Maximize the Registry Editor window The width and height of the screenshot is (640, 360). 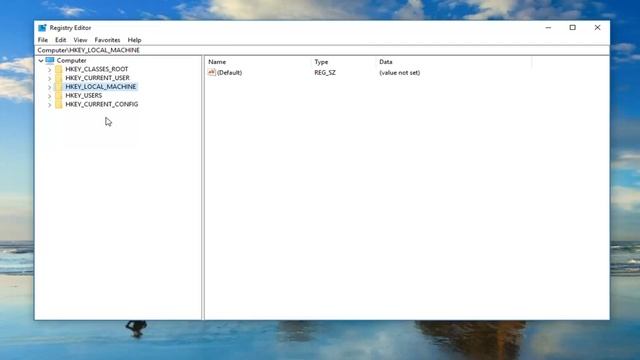point(573,28)
